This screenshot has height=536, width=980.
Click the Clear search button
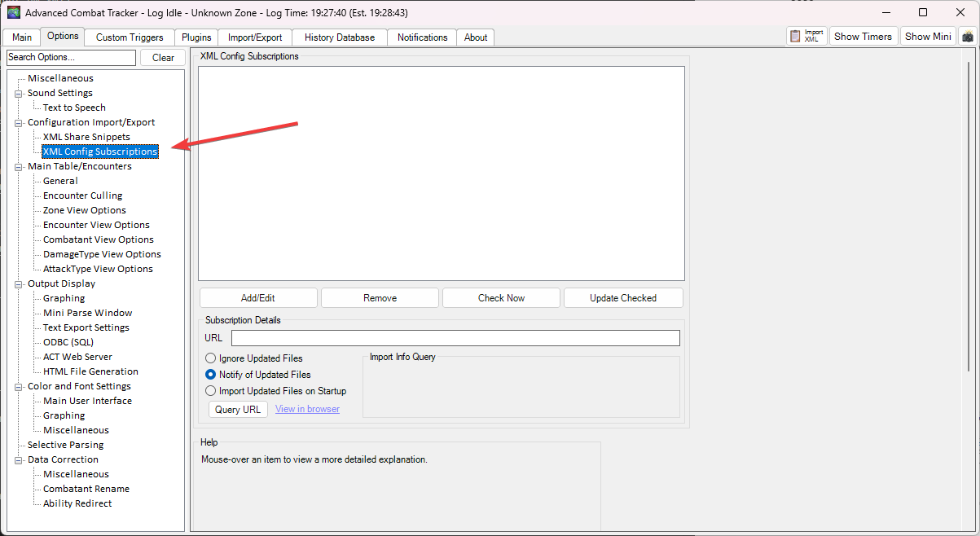(163, 58)
